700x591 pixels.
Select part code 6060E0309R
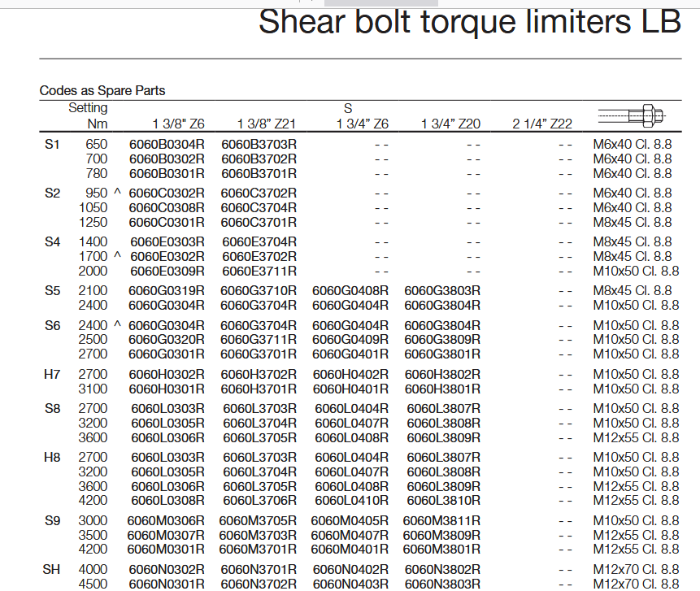pos(167,272)
